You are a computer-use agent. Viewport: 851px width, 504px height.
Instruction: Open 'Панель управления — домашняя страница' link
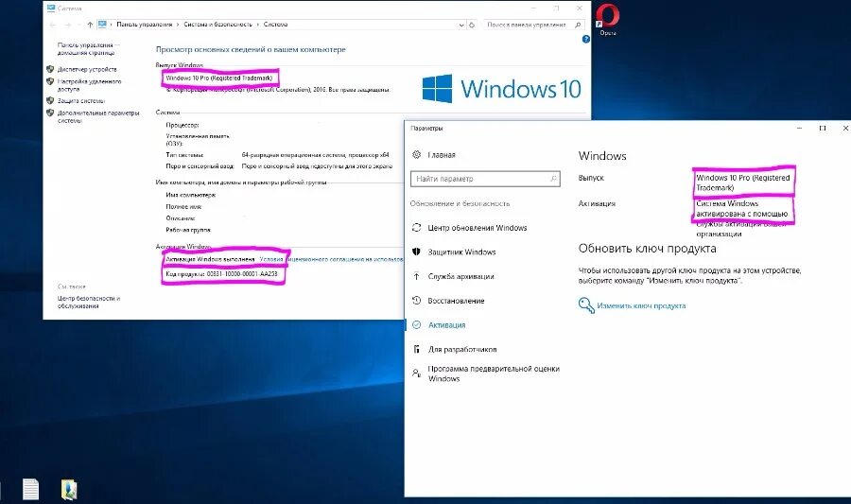click(x=88, y=49)
